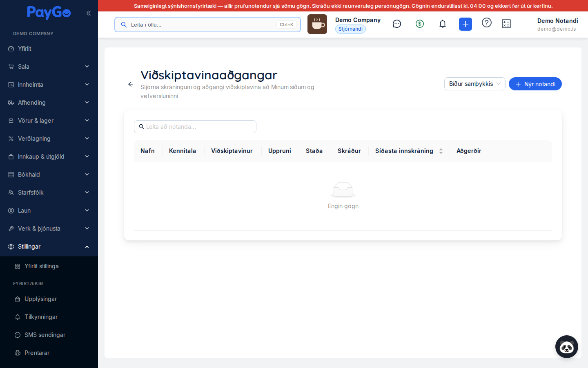Collapse the Stillingar menu
588x368 pixels.
49,247
